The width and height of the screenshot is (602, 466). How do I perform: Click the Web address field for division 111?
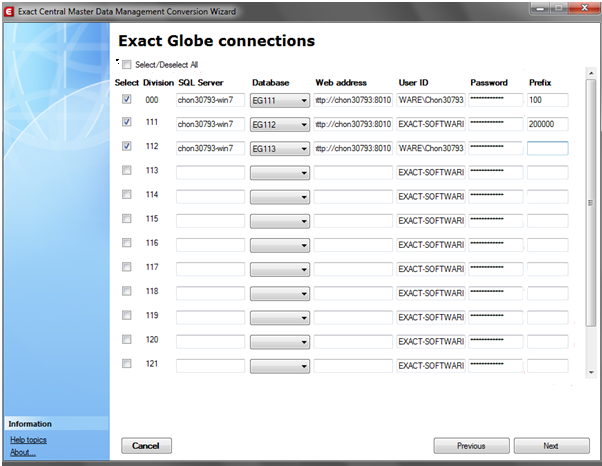pos(353,124)
